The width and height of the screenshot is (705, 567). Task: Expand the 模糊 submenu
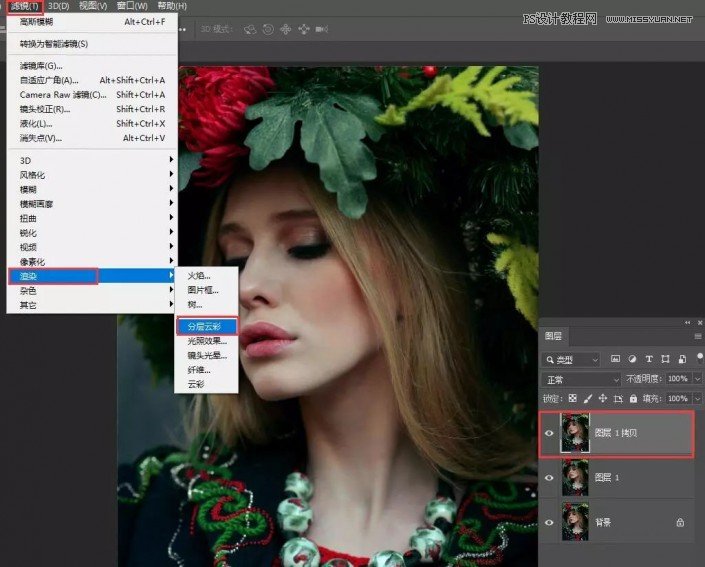(x=92, y=189)
